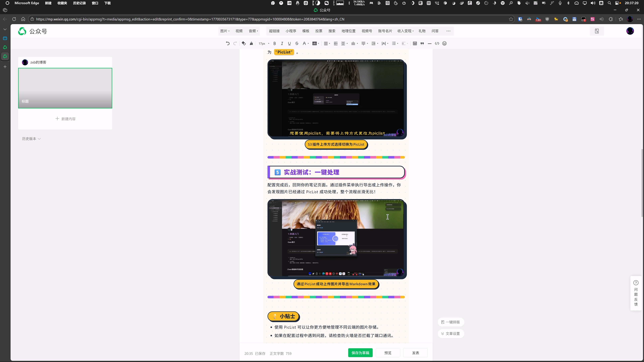This screenshot has height=362, width=644.
Task: Open the emoji picker smiley icon
Action: click(444, 43)
